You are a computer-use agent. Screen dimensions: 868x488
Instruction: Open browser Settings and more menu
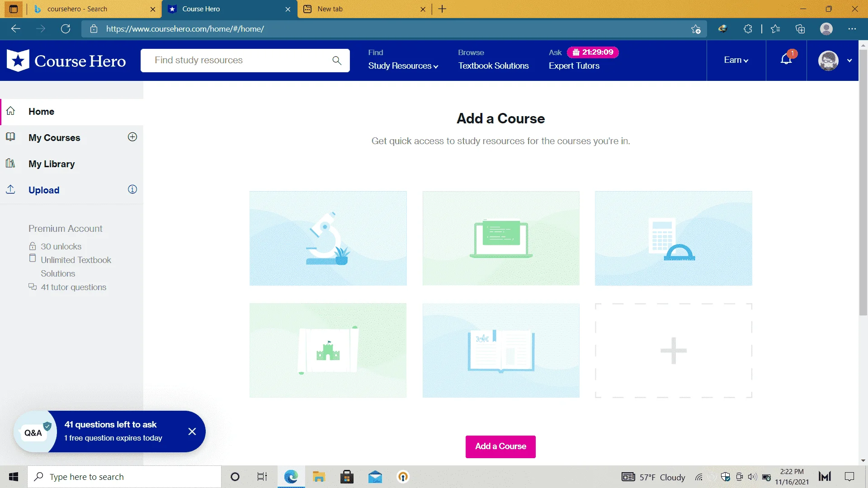[x=852, y=29]
